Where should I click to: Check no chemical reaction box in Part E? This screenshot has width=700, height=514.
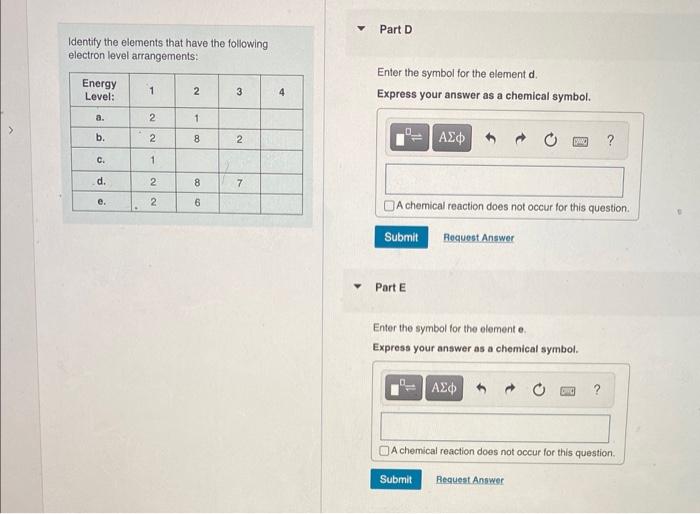coord(384,451)
